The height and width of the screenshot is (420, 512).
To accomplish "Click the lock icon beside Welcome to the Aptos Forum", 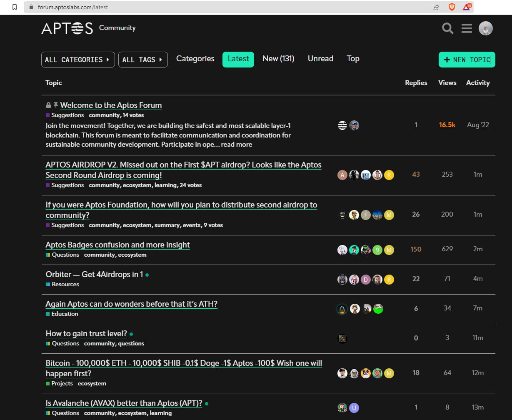I will tap(47, 105).
